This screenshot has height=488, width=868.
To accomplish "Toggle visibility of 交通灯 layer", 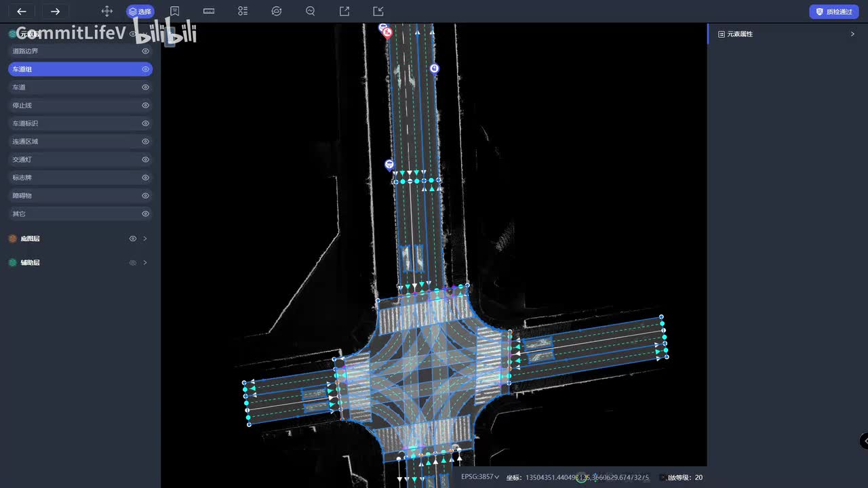I will pyautogui.click(x=145, y=160).
